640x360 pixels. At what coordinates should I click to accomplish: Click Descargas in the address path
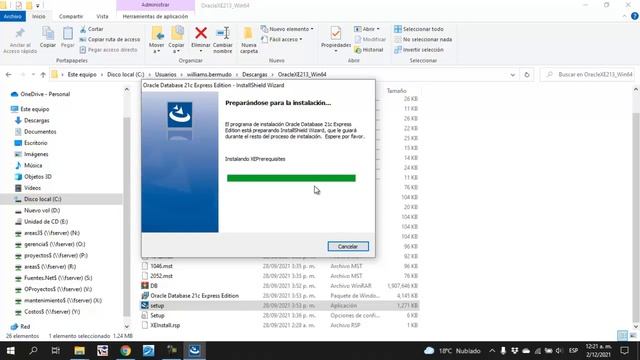coord(255,75)
